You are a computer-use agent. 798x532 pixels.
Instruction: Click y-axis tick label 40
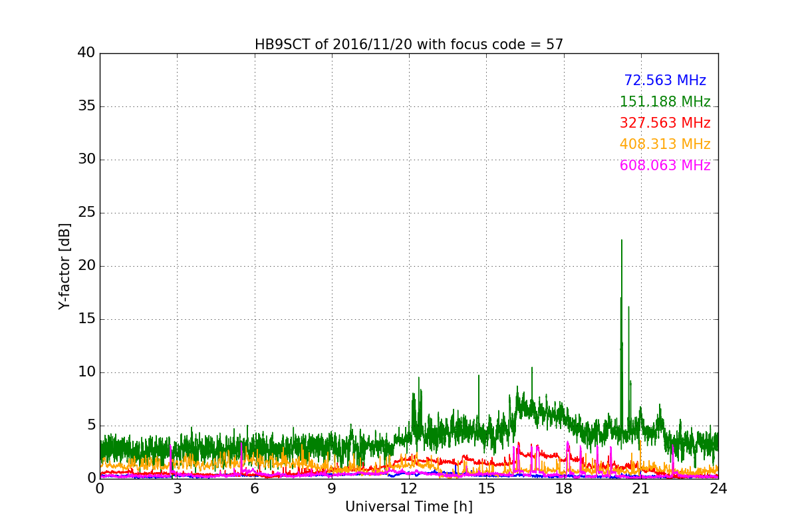(x=86, y=53)
